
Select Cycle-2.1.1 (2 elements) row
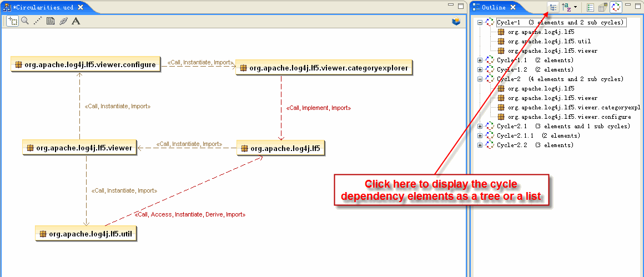(x=539, y=135)
